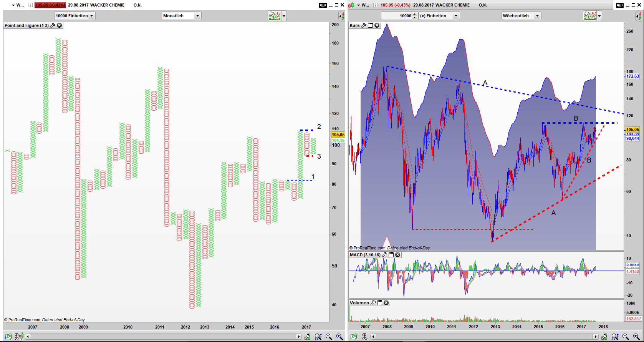Viewport: 644px width, 342px height.
Task: Select the MACD (3 10 16) label
Action: (365, 255)
